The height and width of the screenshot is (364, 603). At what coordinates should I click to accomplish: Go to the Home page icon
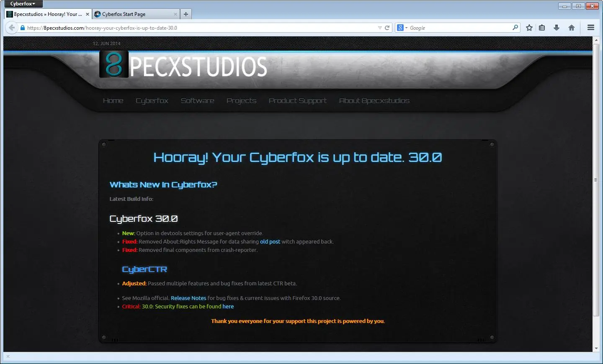(572, 28)
